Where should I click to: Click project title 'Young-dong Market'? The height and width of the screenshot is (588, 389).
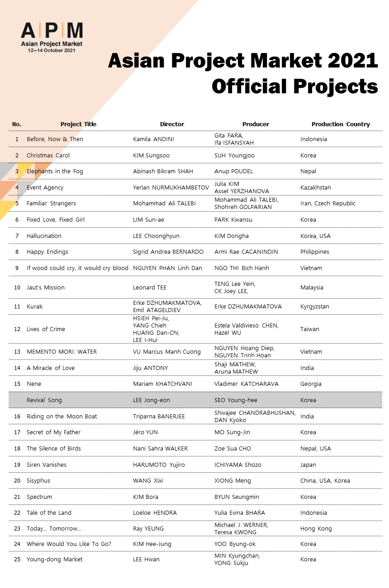[x=55, y=559]
